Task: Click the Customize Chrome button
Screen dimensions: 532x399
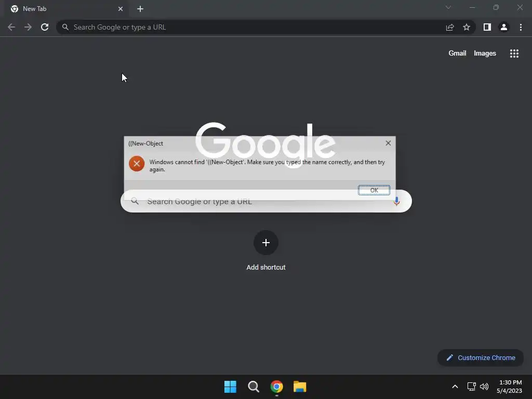Action: tap(481, 357)
